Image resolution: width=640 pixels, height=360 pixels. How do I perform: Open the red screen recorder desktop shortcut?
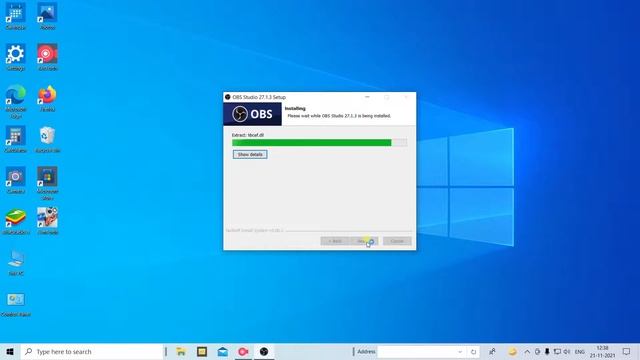(47, 57)
